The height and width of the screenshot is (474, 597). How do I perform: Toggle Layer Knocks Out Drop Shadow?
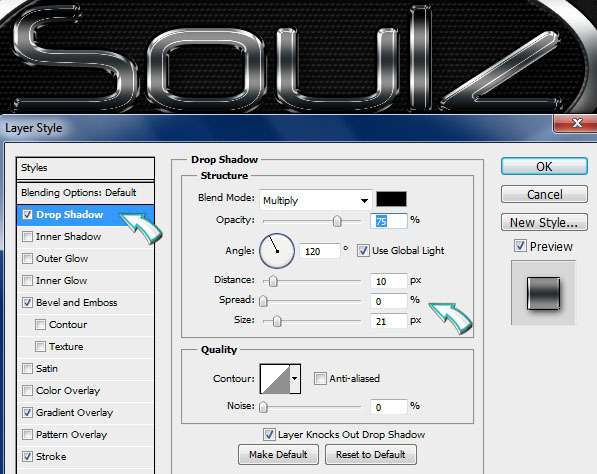click(269, 434)
